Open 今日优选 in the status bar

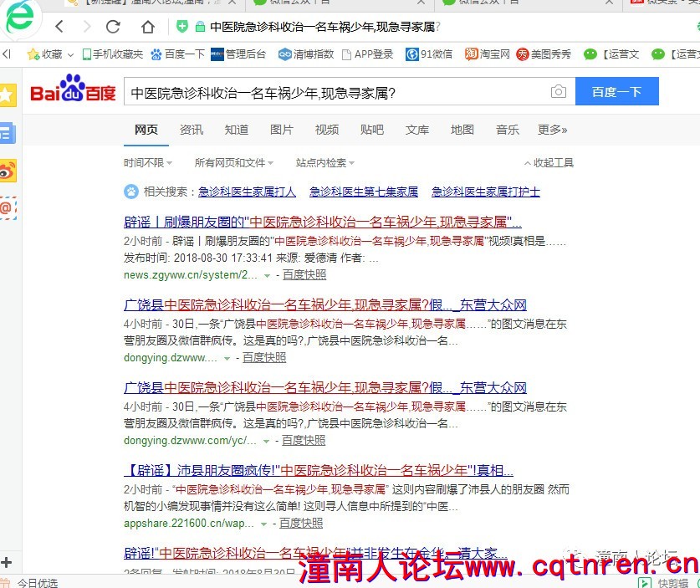[38, 583]
